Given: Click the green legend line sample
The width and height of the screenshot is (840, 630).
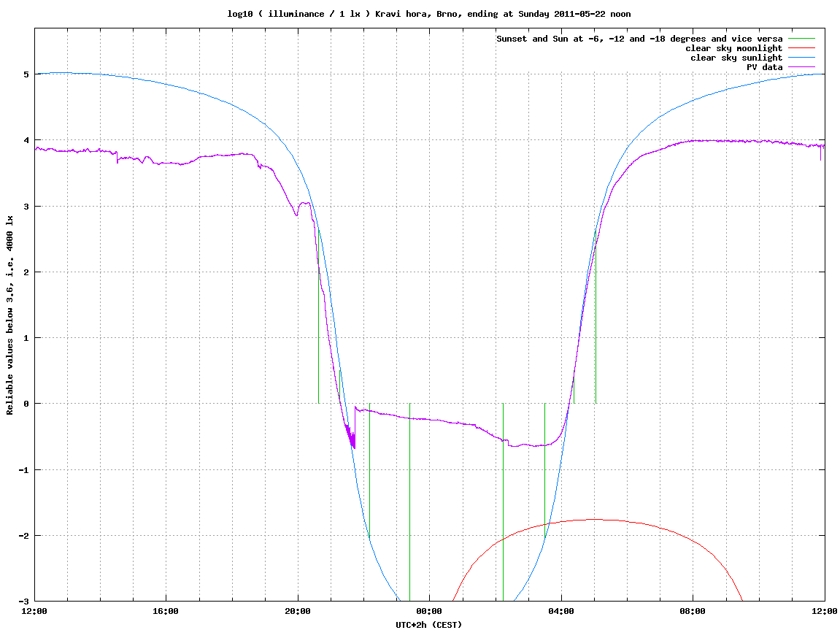Looking at the screenshot, I should (x=801, y=39).
